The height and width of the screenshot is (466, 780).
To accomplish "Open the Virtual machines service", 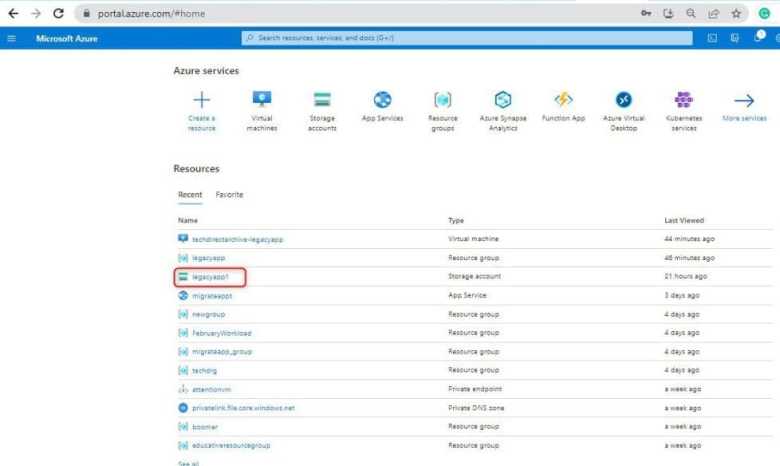I will (262, 111).
